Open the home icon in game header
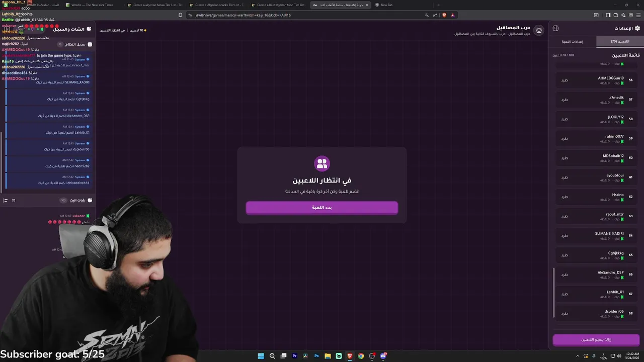 (539, 31)
